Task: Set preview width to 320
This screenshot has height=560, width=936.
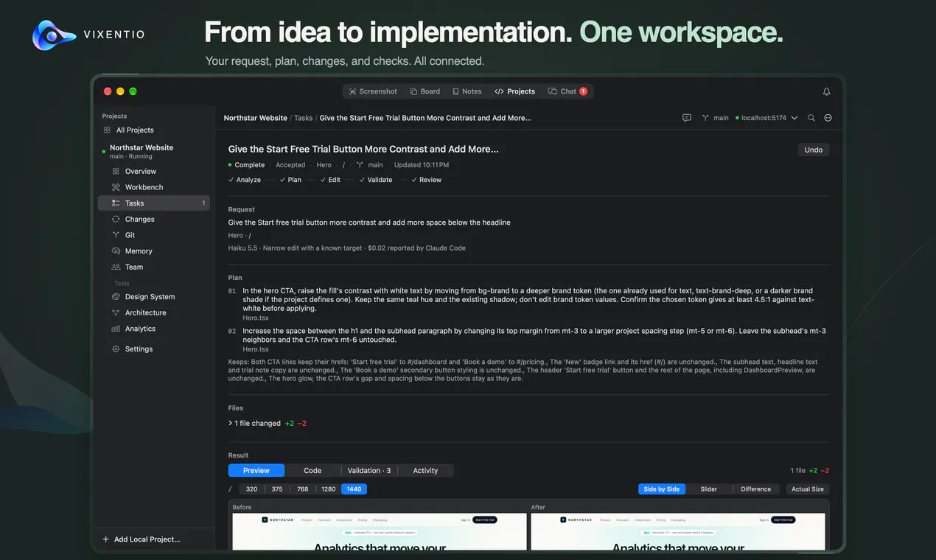Action: coord(252,489)
